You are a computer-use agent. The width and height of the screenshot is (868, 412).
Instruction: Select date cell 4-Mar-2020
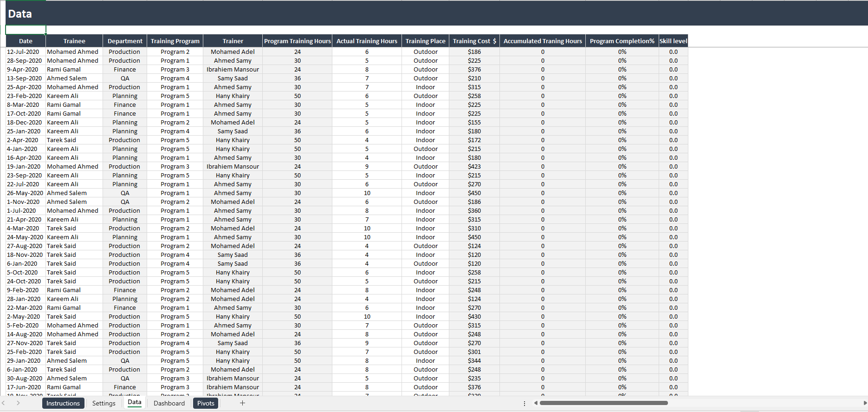[x=26, y=229]
